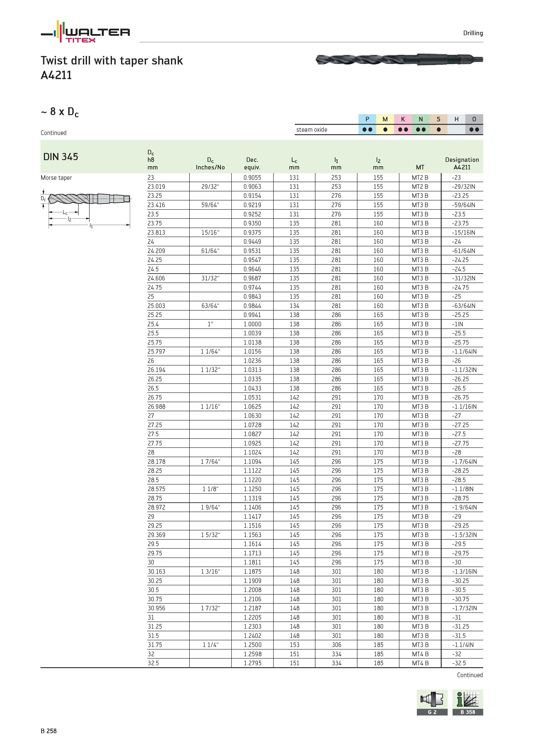Click the Lc value '153'
Viewport: 534px width, 756px height.
click(x=294, y=645)
